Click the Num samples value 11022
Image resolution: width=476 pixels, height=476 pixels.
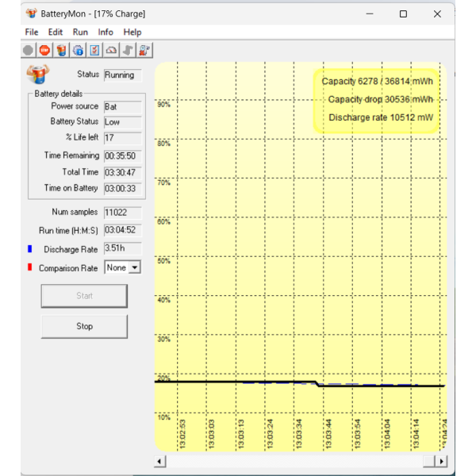(x=123, y=213)
